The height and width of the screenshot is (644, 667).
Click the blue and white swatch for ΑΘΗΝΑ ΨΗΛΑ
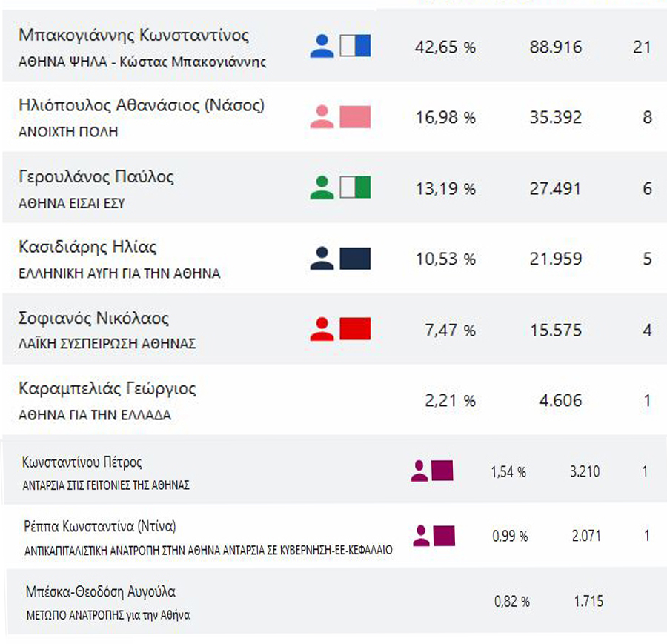click(355, 47)
